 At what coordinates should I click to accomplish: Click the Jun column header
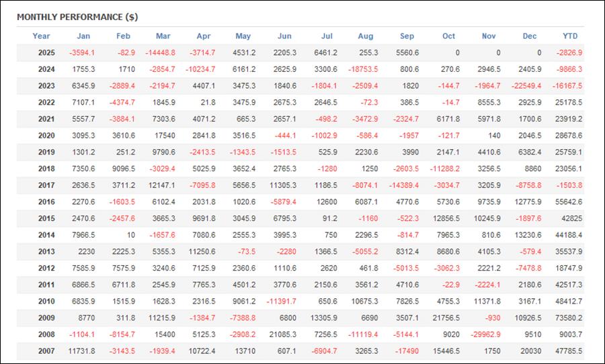pyautogui.click(x=284, y=36)
